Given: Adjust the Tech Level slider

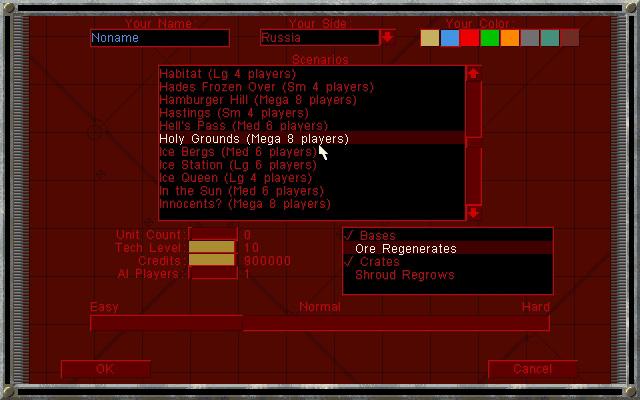Looking at the screenshot, I should [x=213, y=247].
